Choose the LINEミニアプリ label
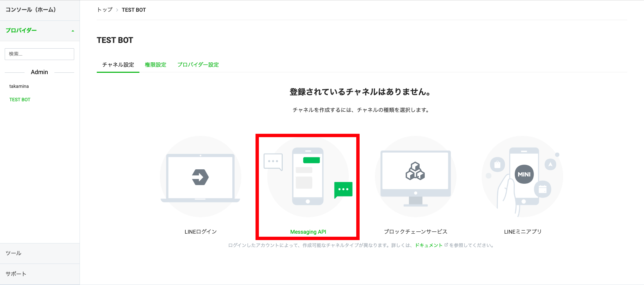Viewport: 644px width, 285px height. pos(523,232)
